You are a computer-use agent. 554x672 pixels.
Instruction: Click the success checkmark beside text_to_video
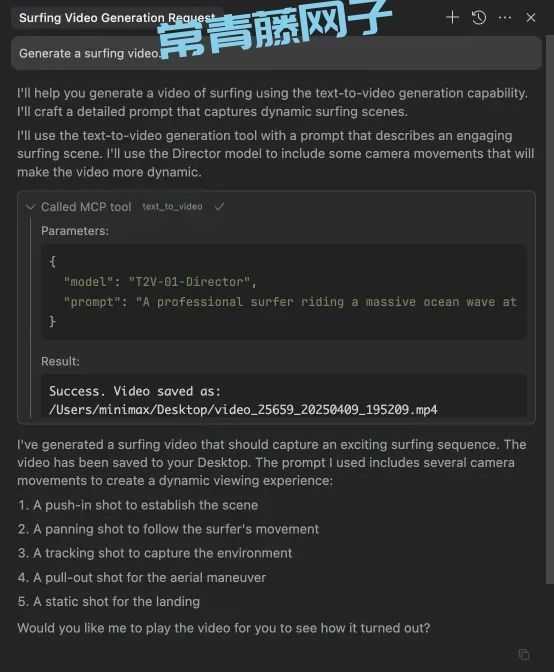point(219,207)
